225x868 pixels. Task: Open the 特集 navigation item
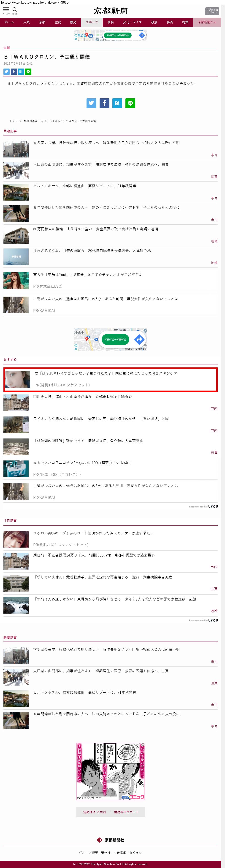tap(185, 22)
